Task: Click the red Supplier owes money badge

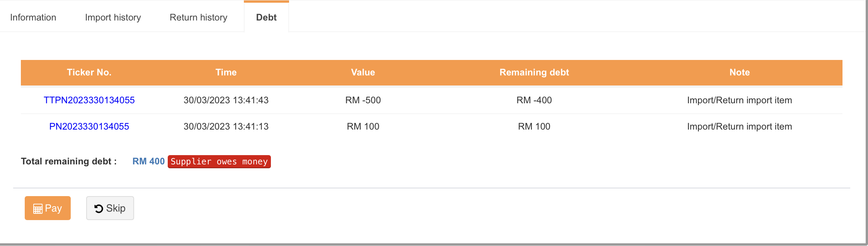Action: point(219,162)
